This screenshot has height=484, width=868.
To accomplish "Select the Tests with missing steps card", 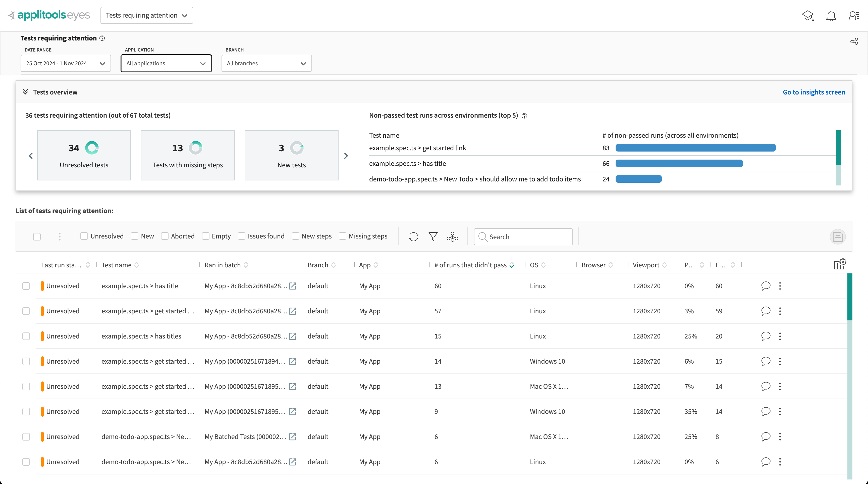I will [188, 155].
